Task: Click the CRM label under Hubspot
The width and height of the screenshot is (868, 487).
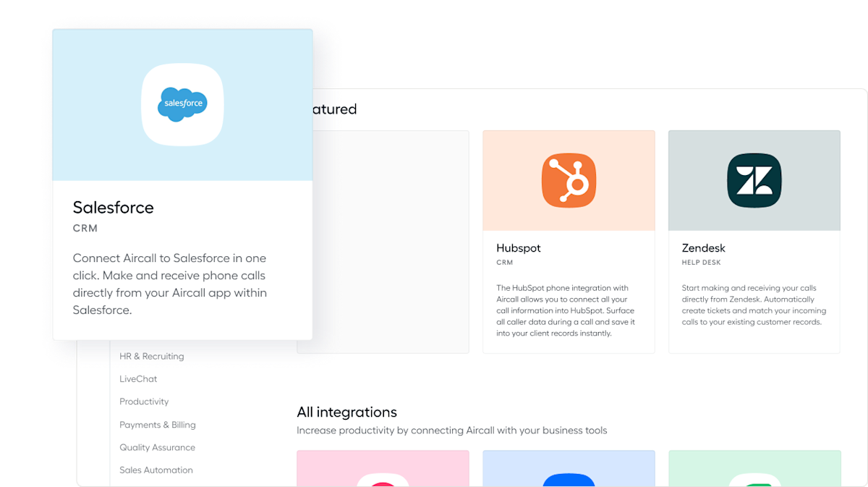Action: (x=506, y=263)
